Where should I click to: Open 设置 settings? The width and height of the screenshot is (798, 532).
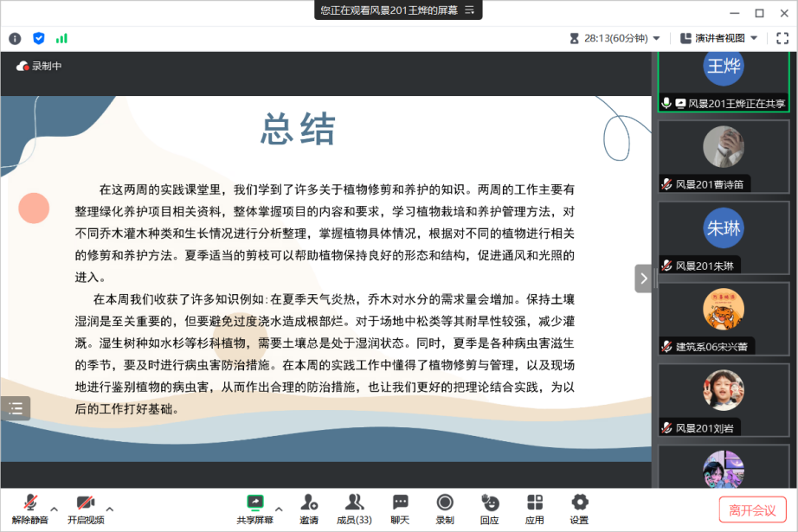(579, 509)
